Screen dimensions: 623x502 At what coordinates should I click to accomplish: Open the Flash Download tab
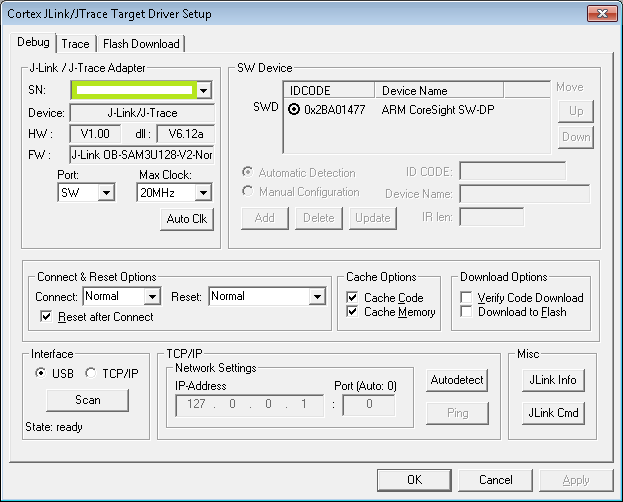click(x=141, y=44)
